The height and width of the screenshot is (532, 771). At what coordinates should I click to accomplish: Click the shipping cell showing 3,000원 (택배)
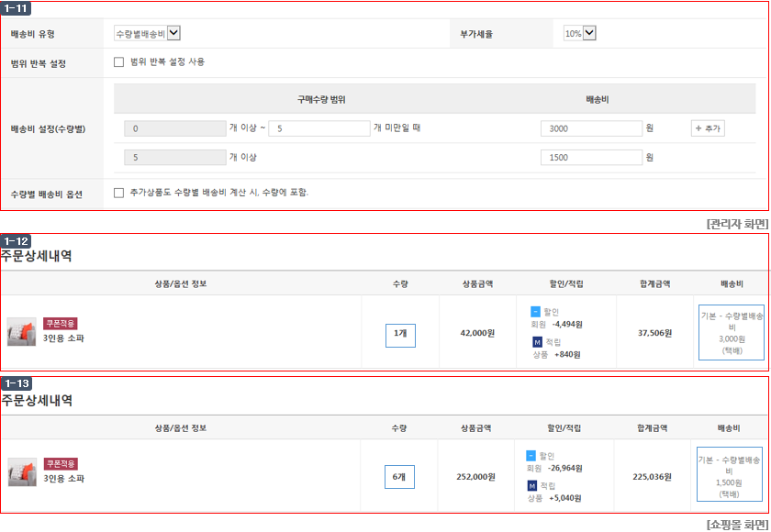click(732, 333)
